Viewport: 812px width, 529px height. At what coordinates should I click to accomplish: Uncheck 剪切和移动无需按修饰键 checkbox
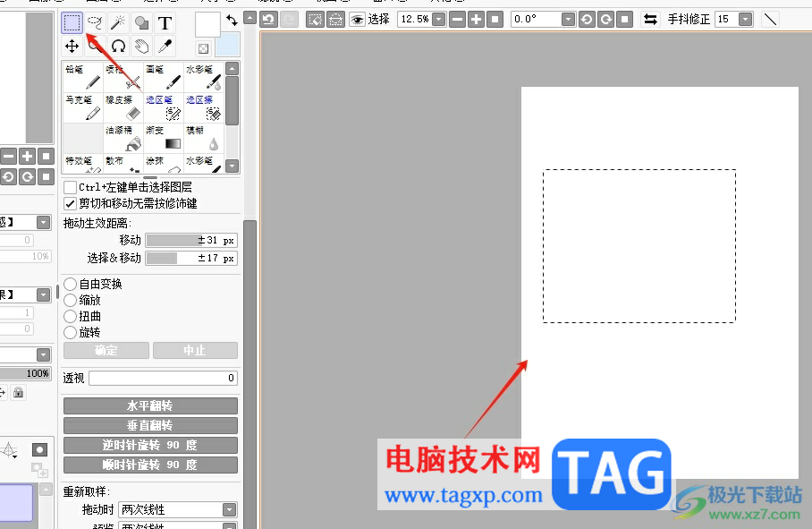click(71, 203)
